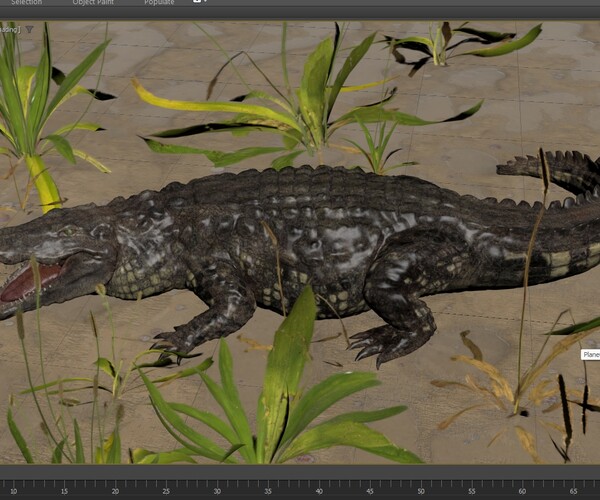Jump to frame 30 on timeline

click(x=217, y=491)
